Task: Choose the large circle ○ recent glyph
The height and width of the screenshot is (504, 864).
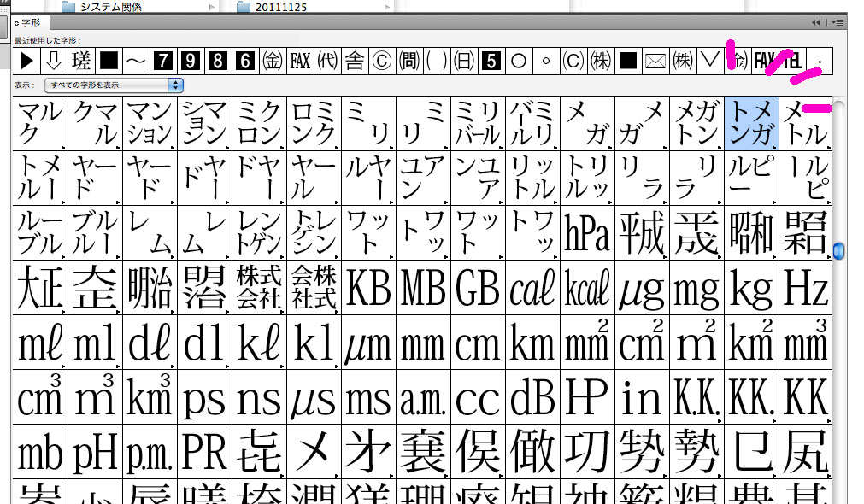Action: [519, 61]
